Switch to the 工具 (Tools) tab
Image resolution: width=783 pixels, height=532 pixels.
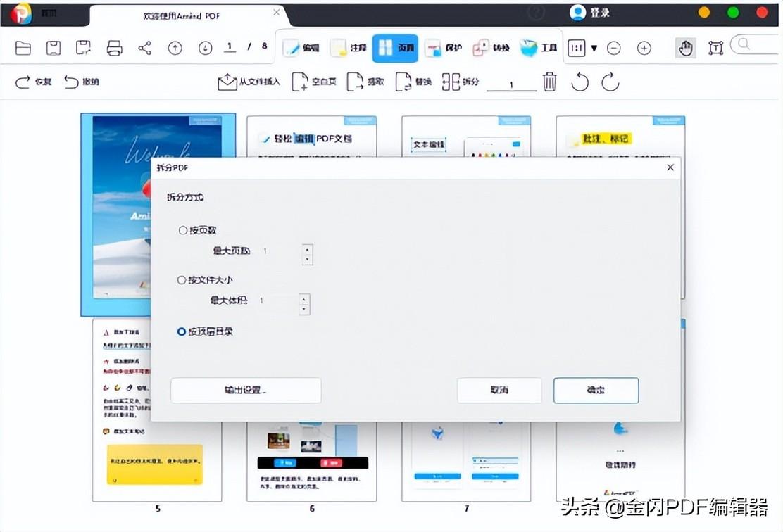click(x=538, y=48)
